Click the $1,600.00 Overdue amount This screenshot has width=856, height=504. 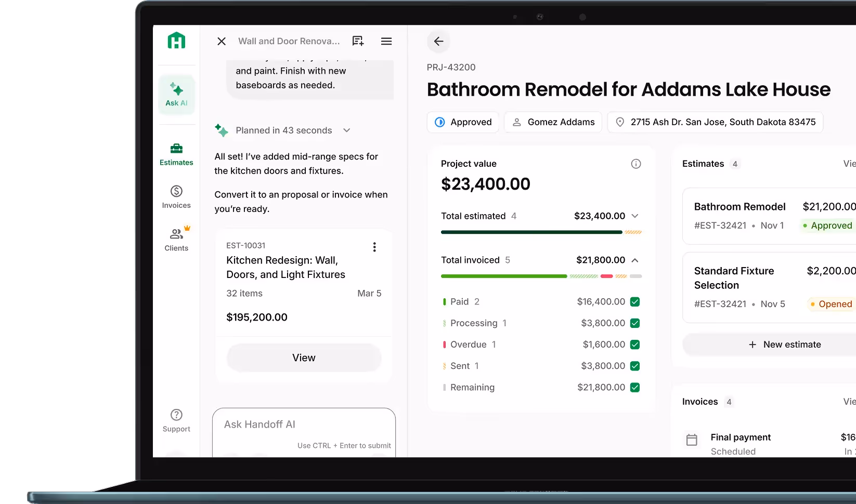604,344
